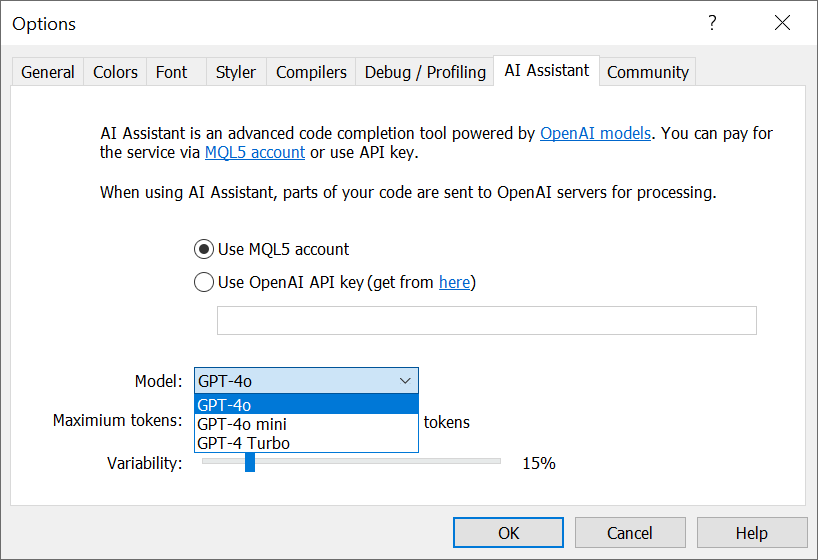Click the Variability slider handle

[x=250, y=462]
